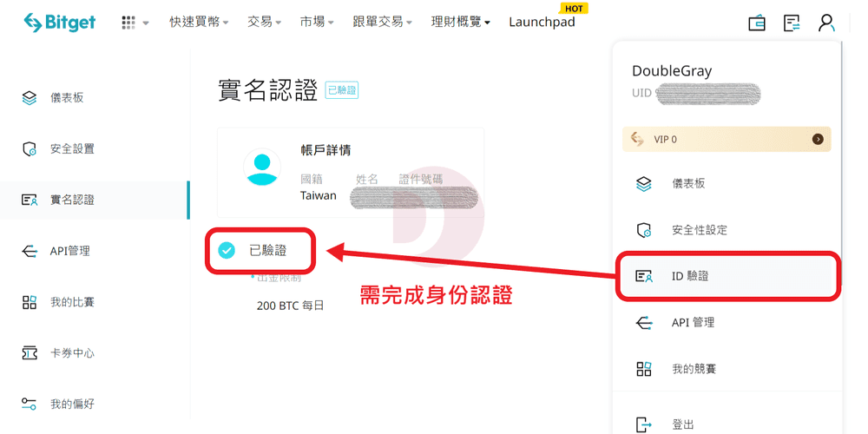Click the 實名認證 ID card icon
The image size is (868, 434).
(29, 200)
